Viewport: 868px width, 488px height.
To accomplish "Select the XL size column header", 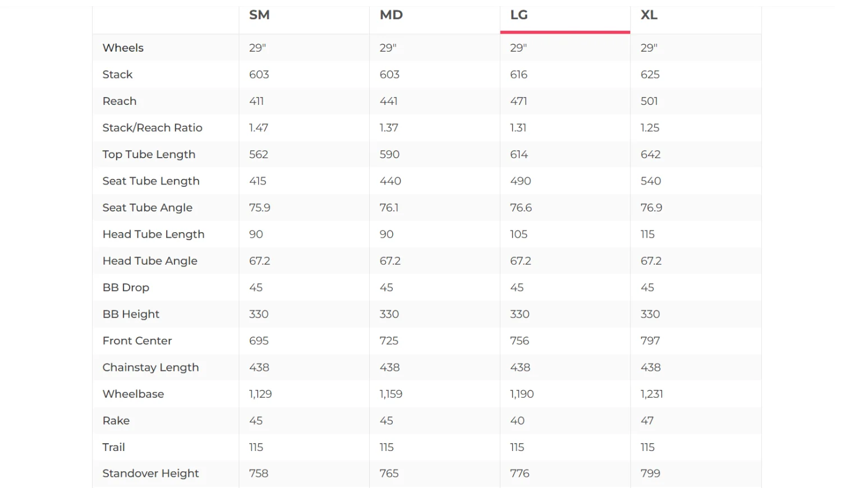I will [649, 15].
